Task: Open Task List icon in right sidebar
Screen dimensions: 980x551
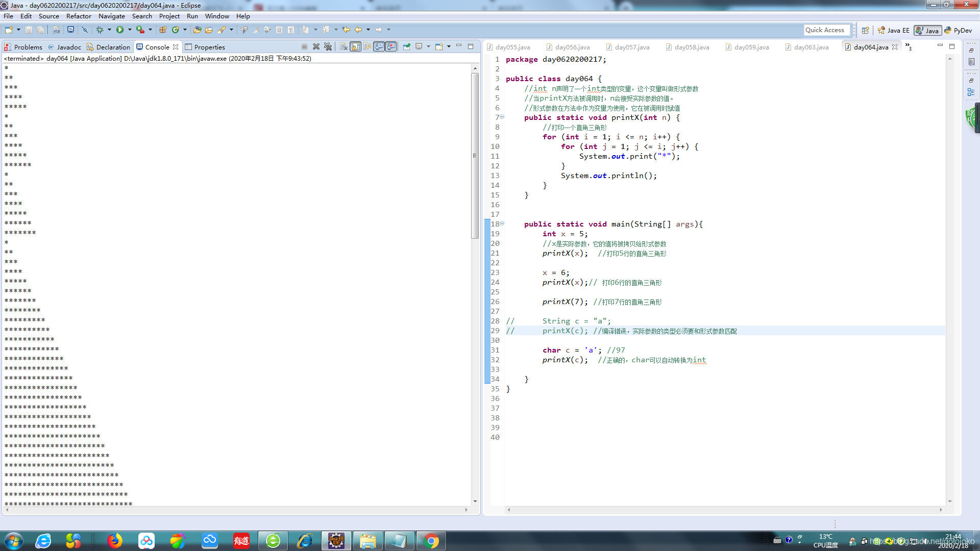Action: [971, 62]
